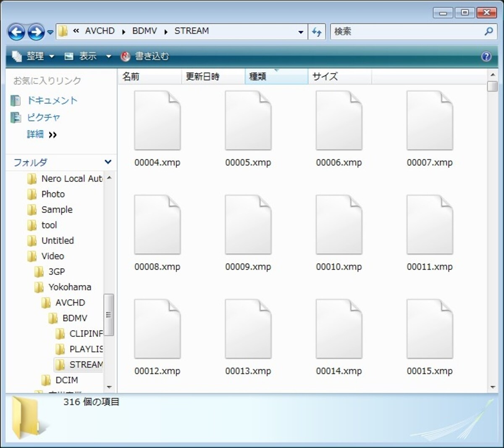Click folder tree scrollbar up arrow
The width and height of the screenshot is (504, 448).
coord(109,178)
